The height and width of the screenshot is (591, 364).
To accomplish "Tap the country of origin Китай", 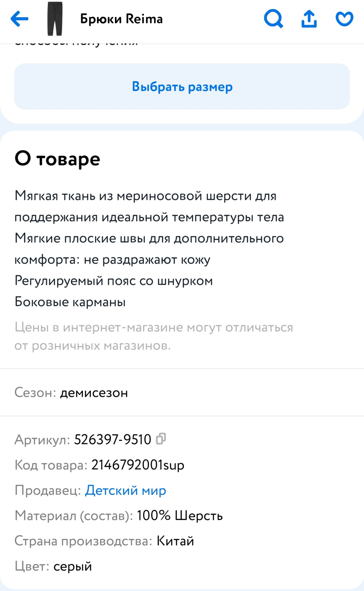I will pos(175,541).
